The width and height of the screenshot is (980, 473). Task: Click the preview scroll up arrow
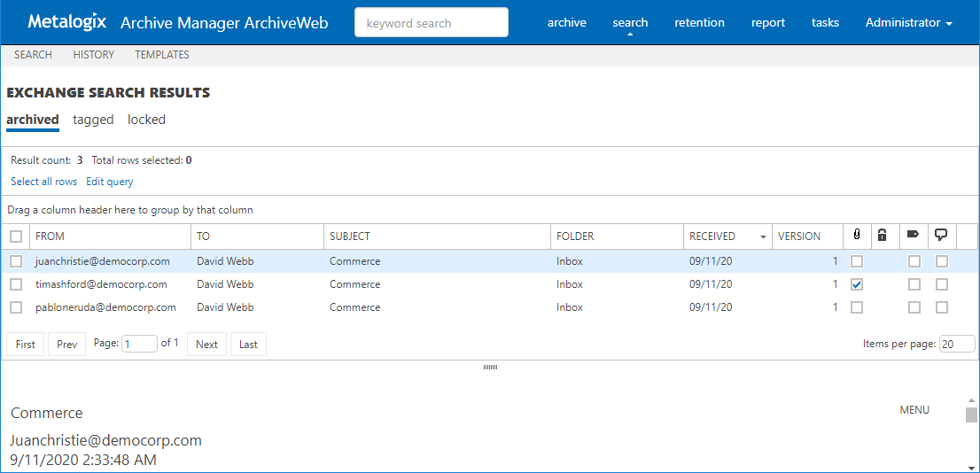click(x=971, y=401)
